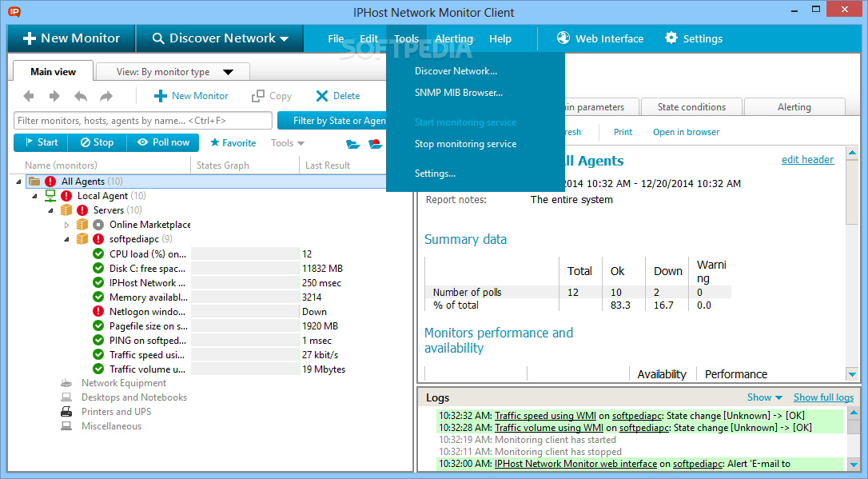Click the undo curved arrow icon
The width and height of the screenshot is (868, 479).
pyautogui.click(x=81, y=96)
